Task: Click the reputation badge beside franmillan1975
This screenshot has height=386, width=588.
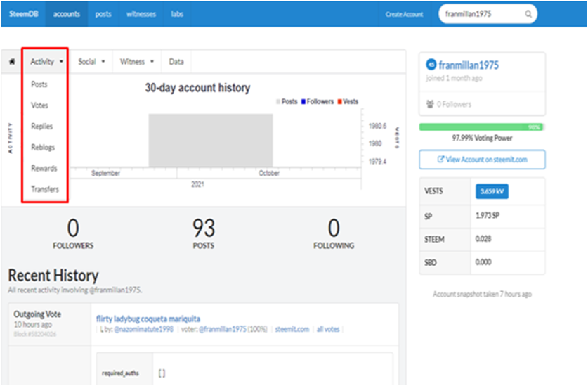Action: [431, 65]
